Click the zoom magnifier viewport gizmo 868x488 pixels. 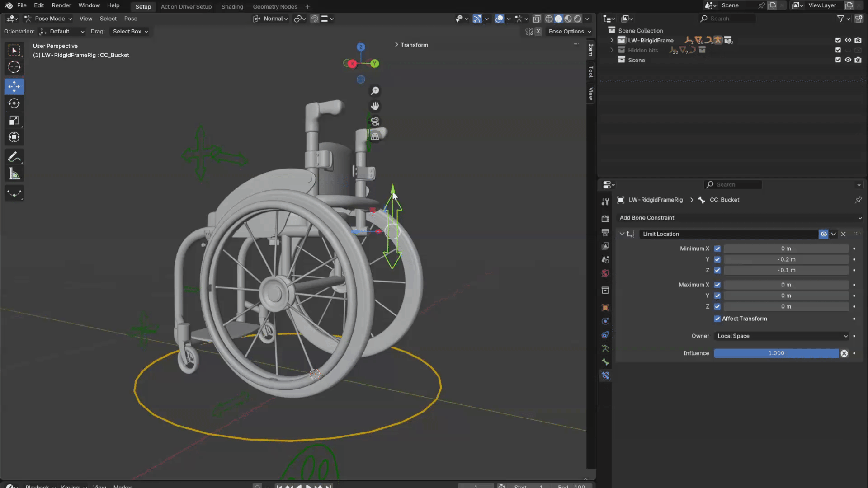[x=375, y=91]
